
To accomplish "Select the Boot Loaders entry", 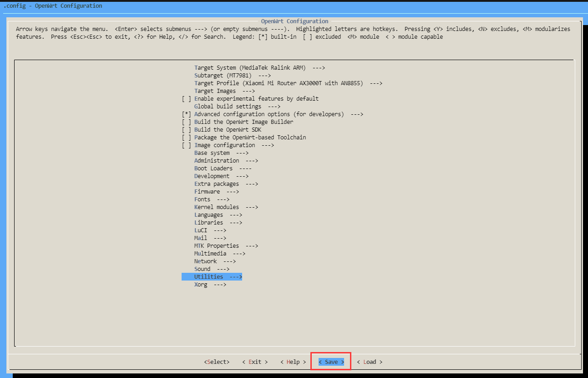I will 223,169.
